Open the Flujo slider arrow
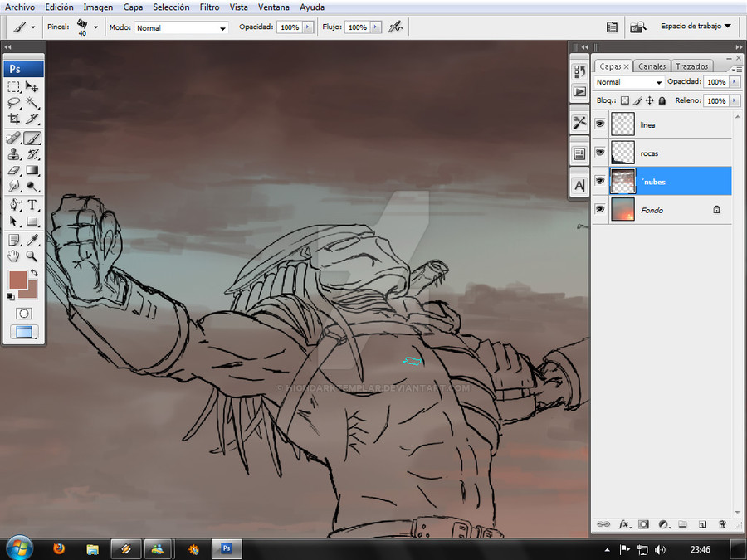This screenshot has width=747, height=560. pos(376,27)
